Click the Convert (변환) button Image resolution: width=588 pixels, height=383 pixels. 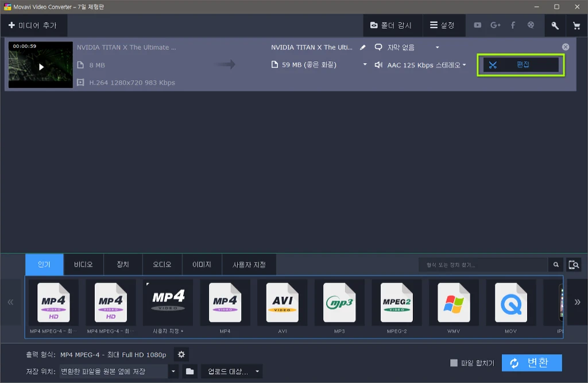click(532, 363)
